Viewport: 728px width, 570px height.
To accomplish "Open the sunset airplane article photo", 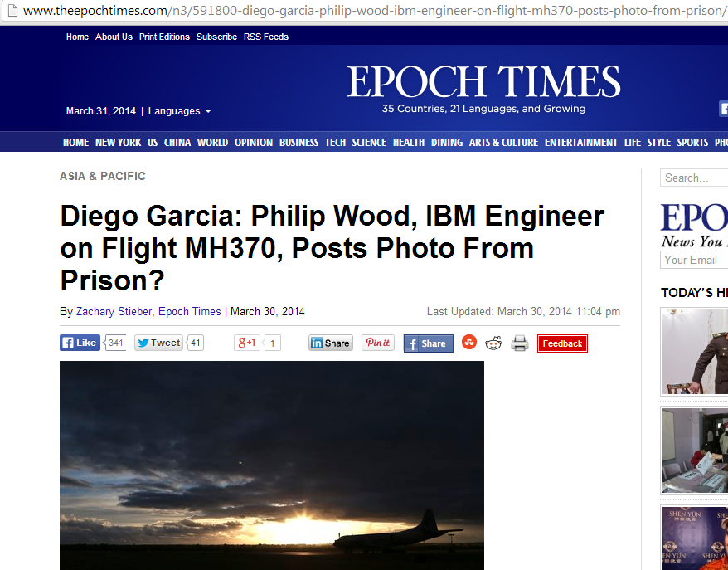I will (272, 465).
